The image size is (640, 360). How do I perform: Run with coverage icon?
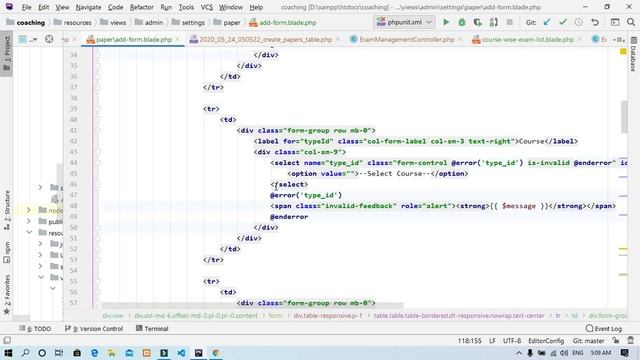coord(478,22)
